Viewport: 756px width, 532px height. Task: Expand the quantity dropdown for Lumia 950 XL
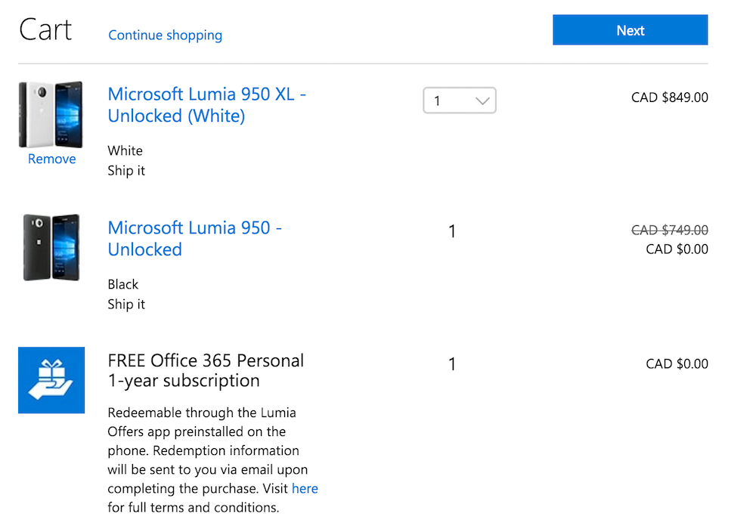point(460,101)
